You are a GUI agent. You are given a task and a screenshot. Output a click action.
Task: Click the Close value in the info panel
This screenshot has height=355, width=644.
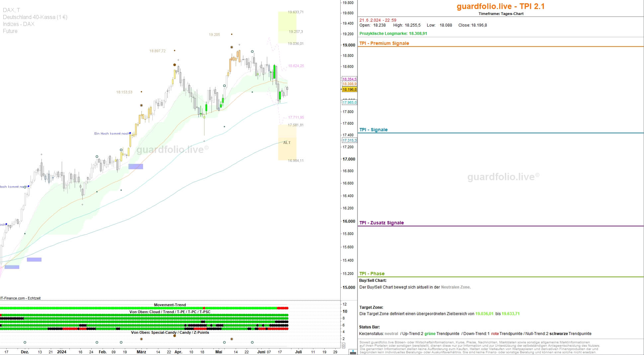coord(479,25)
